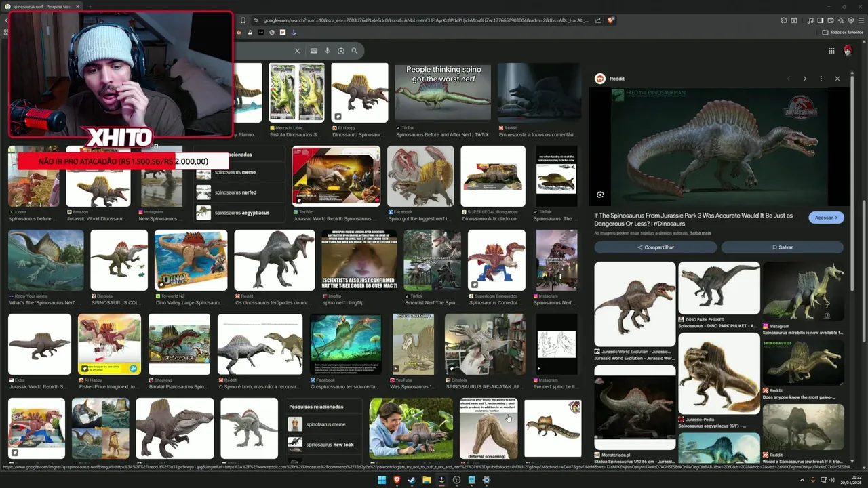Open the r/Dinosaurs preview title link
Image resolution: width=868 pixels, height=488 pixels.
pyautogui.click(x=693, y=220)
